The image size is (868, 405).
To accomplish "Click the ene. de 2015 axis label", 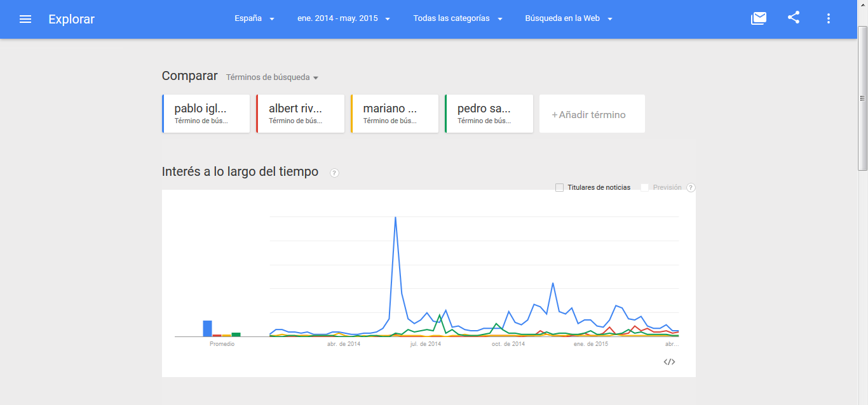I will coord(591,344).
